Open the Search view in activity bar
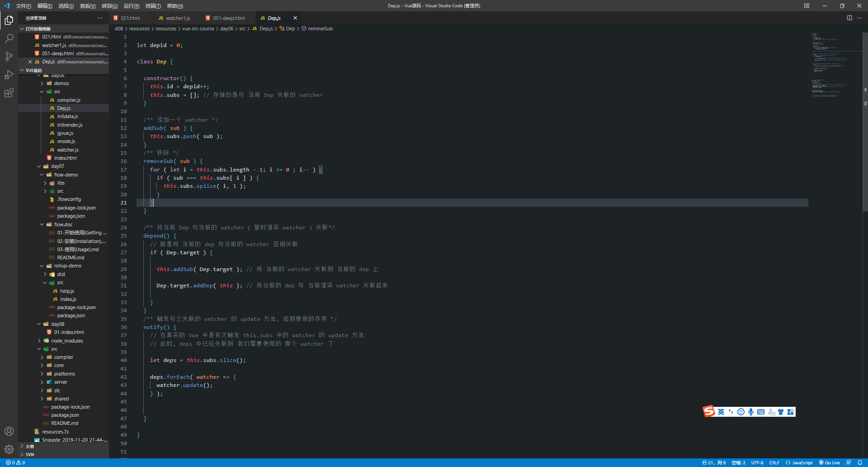Screen dimensions: 868x467 [x=9, y=38]
